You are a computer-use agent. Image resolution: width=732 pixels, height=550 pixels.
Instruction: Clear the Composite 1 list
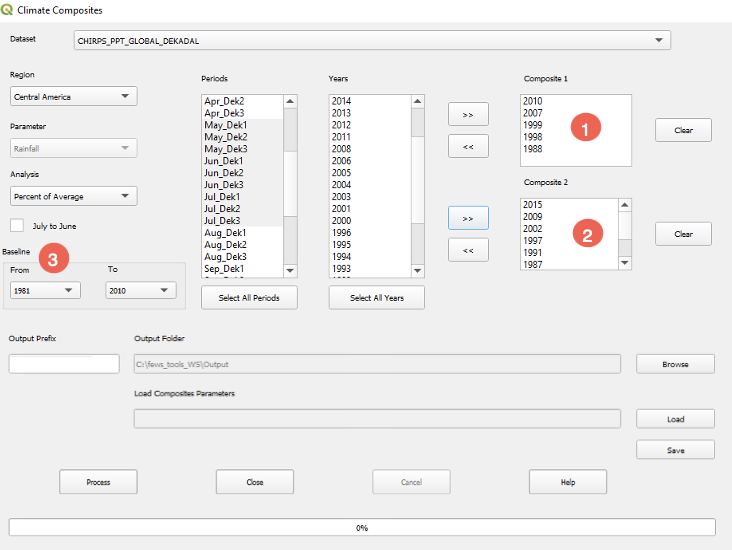[683, 130]
